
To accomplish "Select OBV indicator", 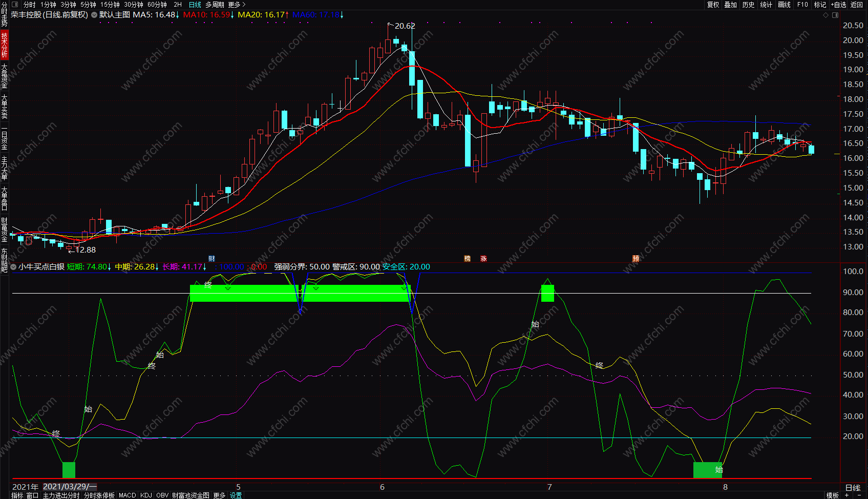I will coord(162,495).
